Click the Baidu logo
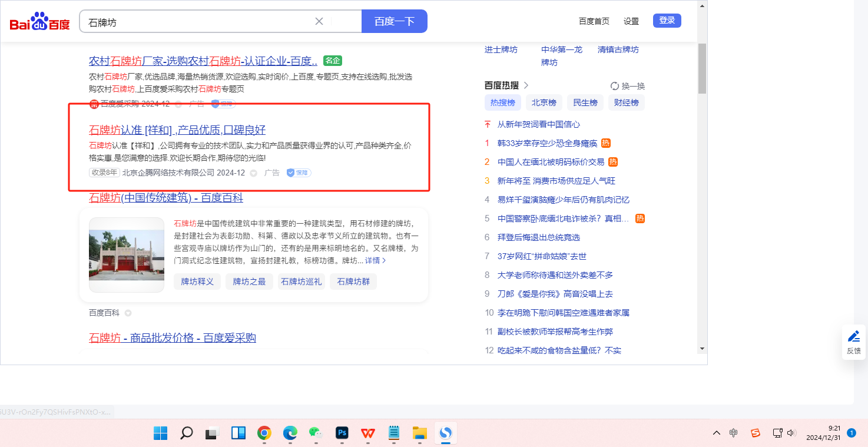 (39, 22)
